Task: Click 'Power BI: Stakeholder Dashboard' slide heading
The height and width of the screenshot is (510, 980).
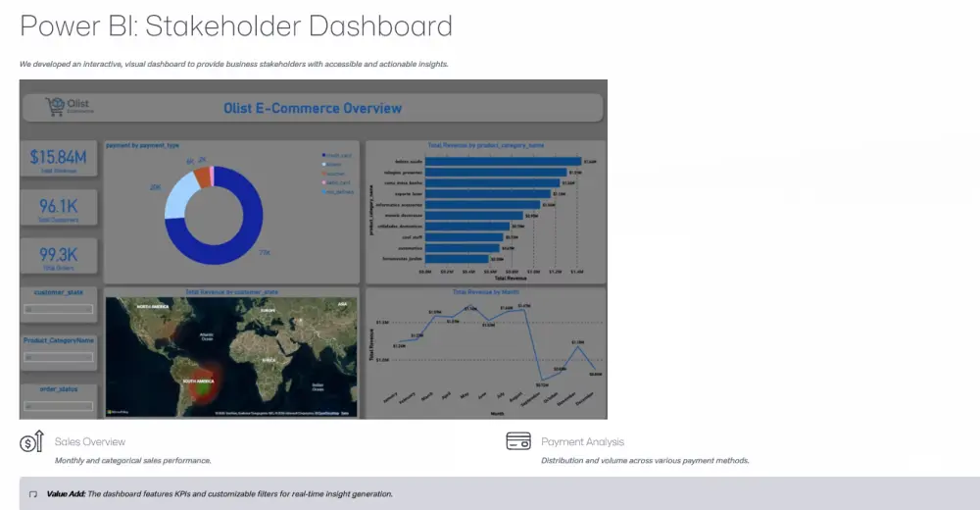Action: (x=236, y=26)
